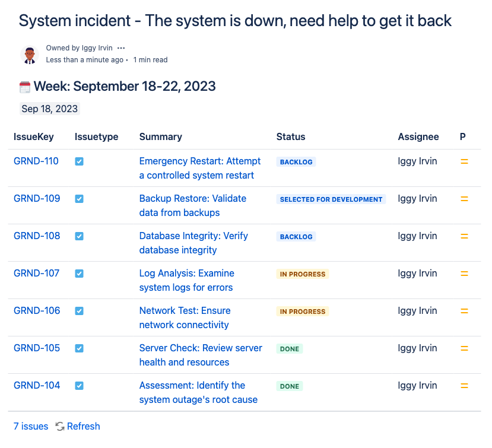Open the GRND-109 issue link

[37, 198]
